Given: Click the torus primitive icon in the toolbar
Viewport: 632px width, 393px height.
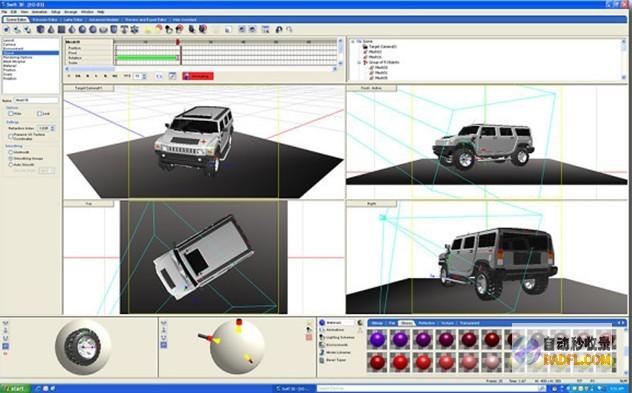Looking at the screenshot, I should pos(104,29).
